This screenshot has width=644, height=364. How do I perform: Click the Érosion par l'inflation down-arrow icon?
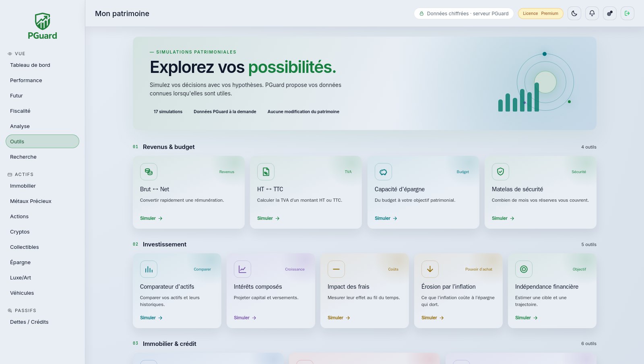pos(430,269)
